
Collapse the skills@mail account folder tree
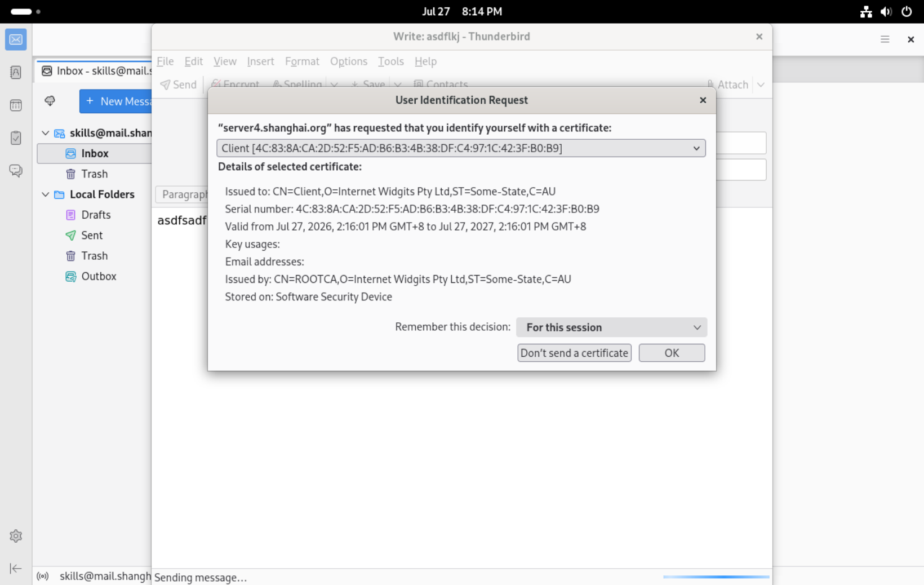tap(46, 133)
